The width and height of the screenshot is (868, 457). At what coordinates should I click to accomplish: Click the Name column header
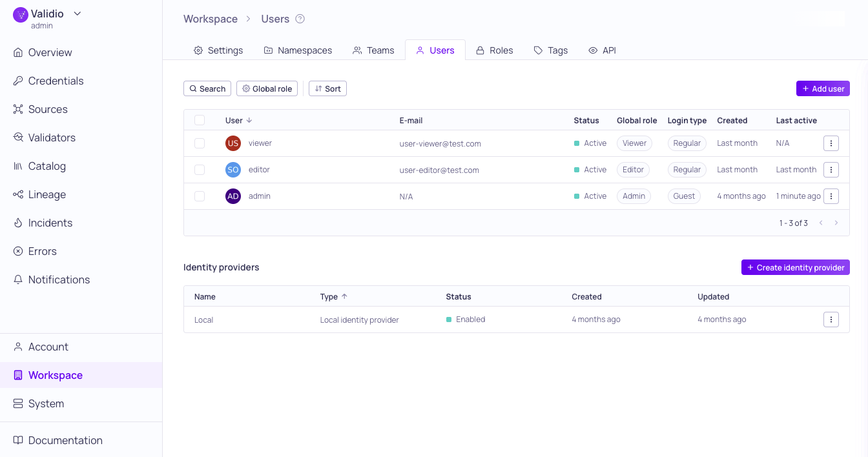point(205,297)
